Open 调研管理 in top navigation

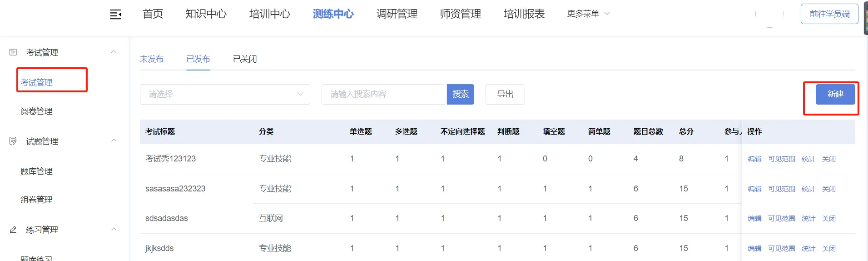(x=397, y=14)
